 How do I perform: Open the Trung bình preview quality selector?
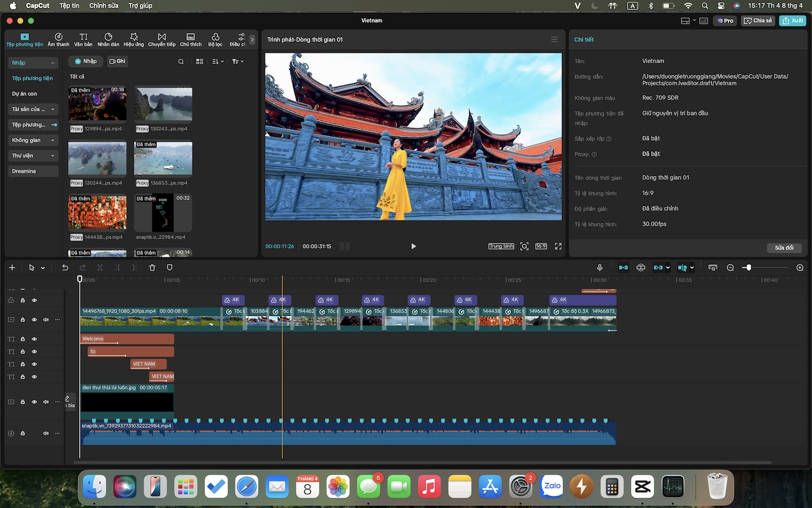(x=501, y=246)
